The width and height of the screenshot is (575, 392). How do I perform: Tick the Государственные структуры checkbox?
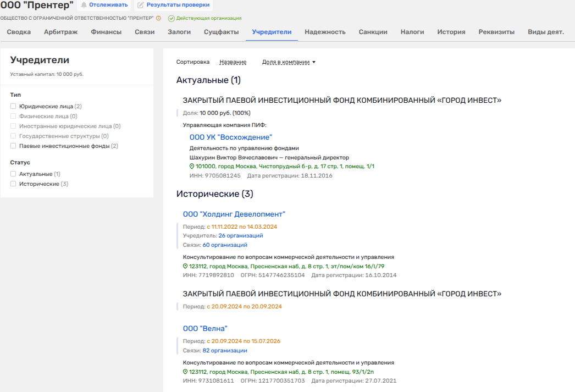[x=13, y=136]
